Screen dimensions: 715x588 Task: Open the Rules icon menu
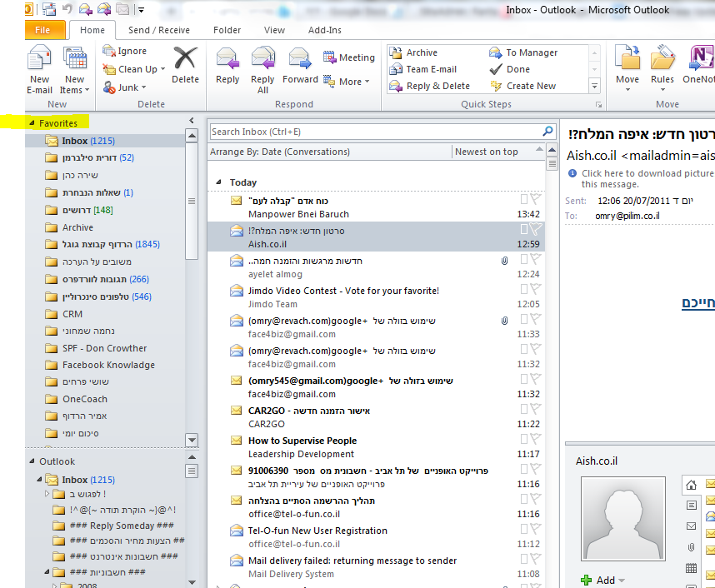pos(662,58)
